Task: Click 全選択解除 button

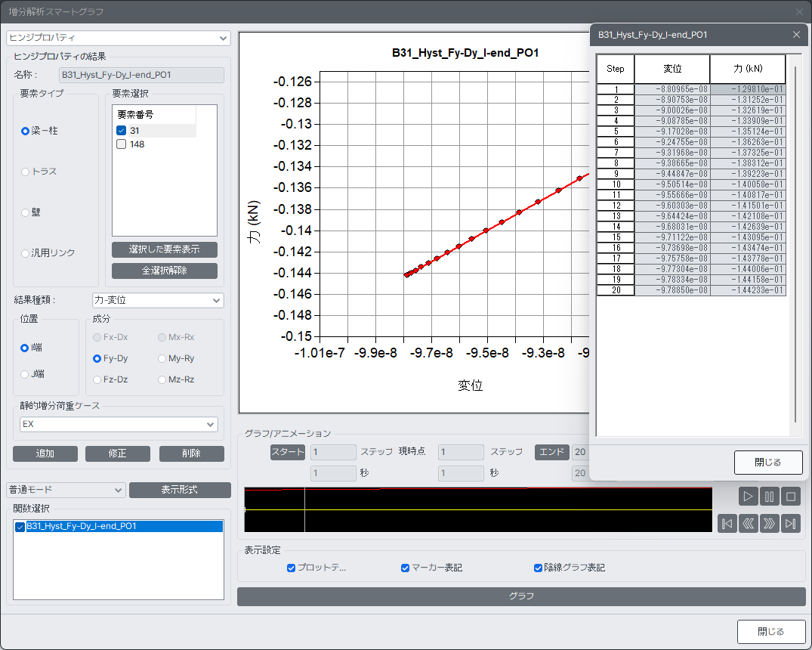Action: click(164, 271)
